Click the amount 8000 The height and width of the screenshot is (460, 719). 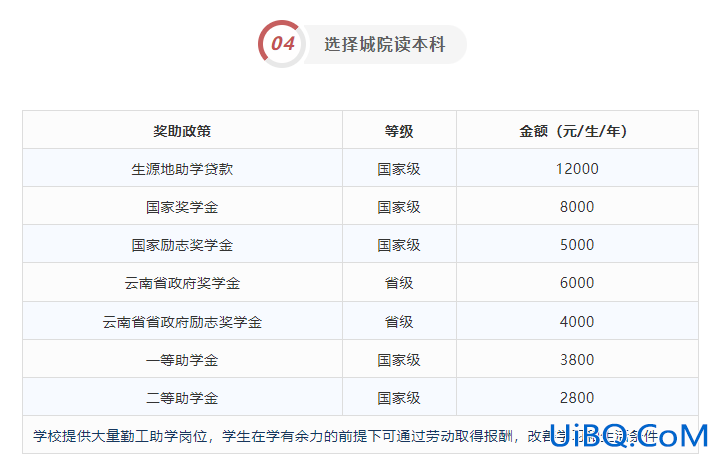click(577, 207)
